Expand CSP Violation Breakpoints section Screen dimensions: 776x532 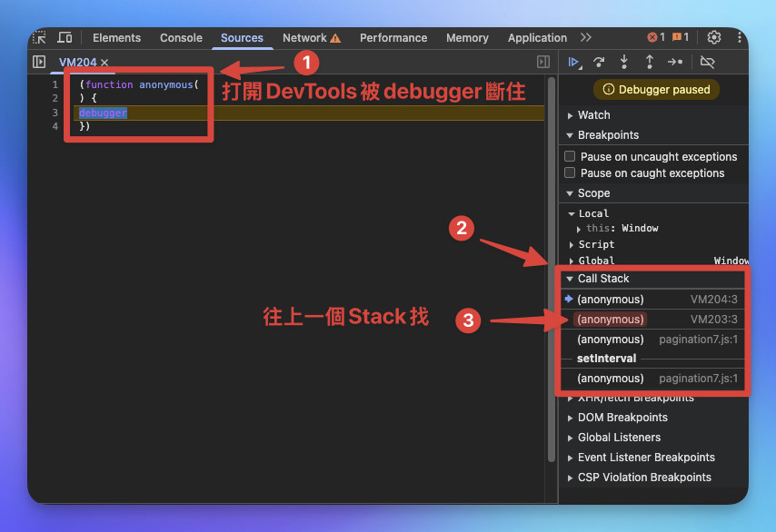click(x=653, y=478)
